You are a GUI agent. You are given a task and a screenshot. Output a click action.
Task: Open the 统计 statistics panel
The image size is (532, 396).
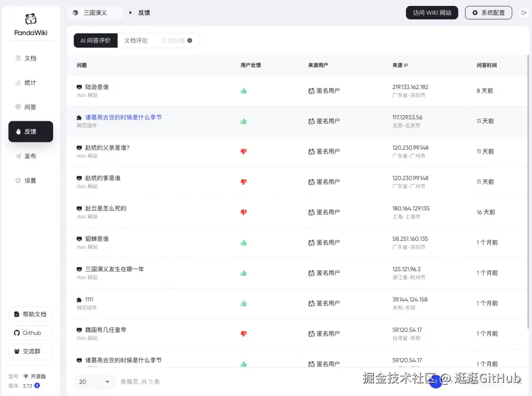[29, 83]
